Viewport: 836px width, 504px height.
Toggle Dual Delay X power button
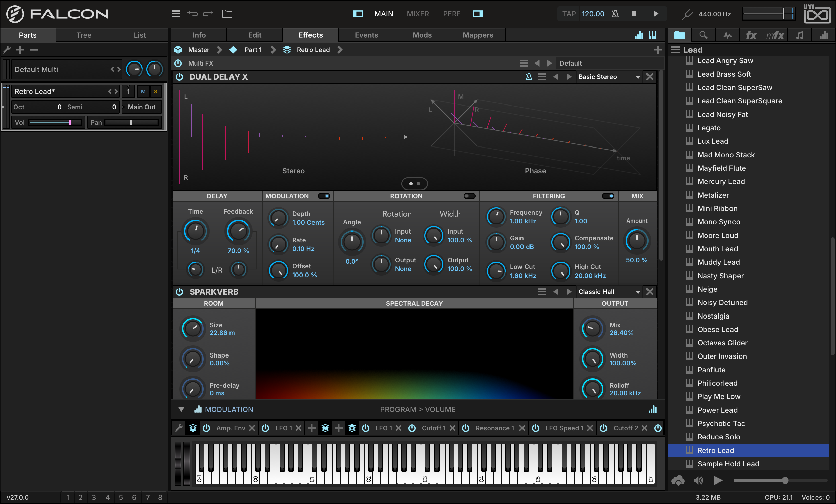pyautogui.click(x=179, y=77)
